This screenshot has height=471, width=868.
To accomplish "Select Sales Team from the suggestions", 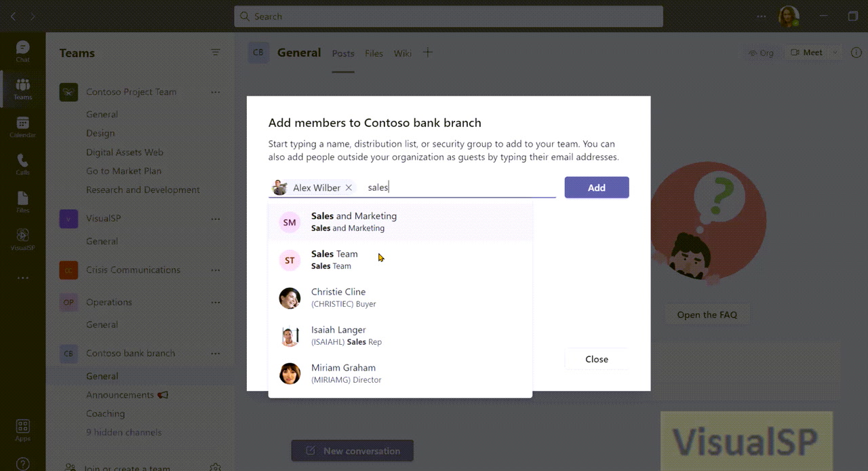I will (334, 259).
